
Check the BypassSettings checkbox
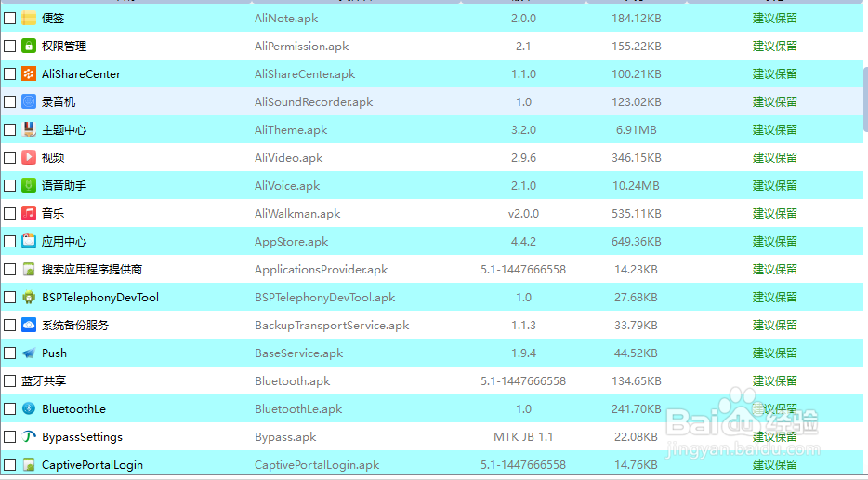point(9,437)
